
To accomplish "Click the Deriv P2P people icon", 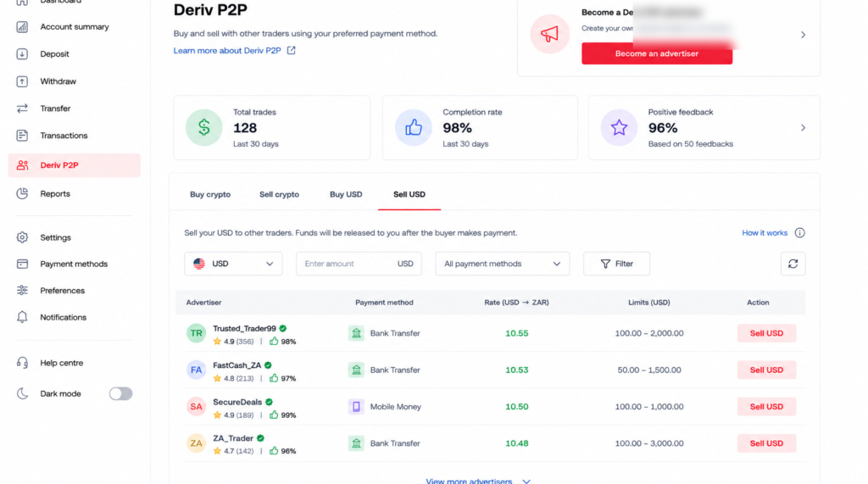I will pyautogui.click(x=22, y=165).
